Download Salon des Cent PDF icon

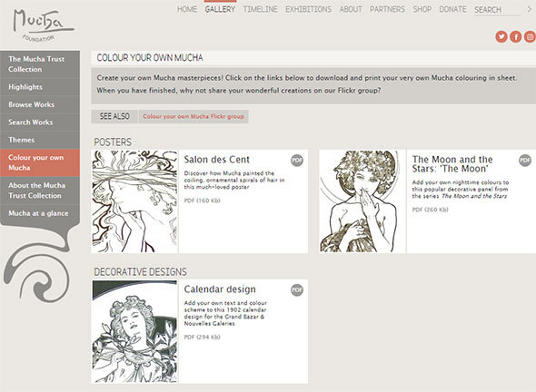(x=297, y=160)
